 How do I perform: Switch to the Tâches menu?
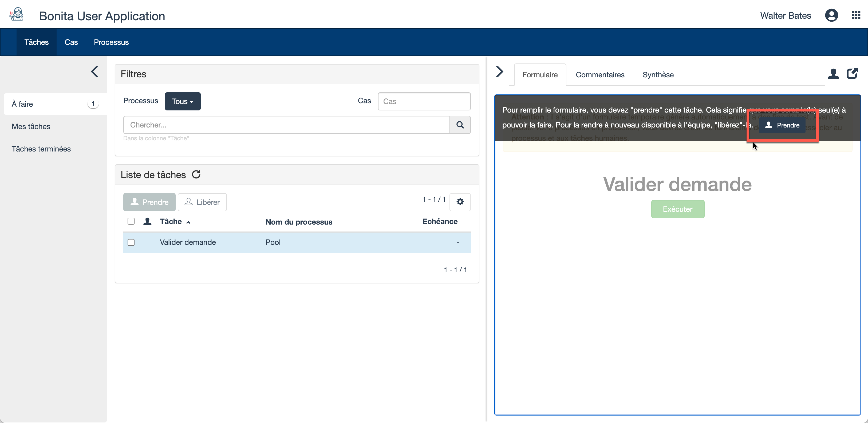[x=36, y=42]
